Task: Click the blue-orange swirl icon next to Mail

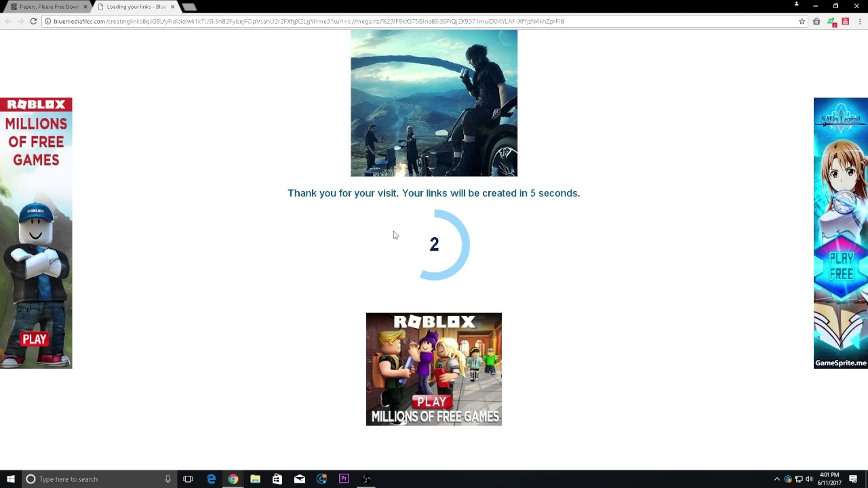Action: [321, 479]
